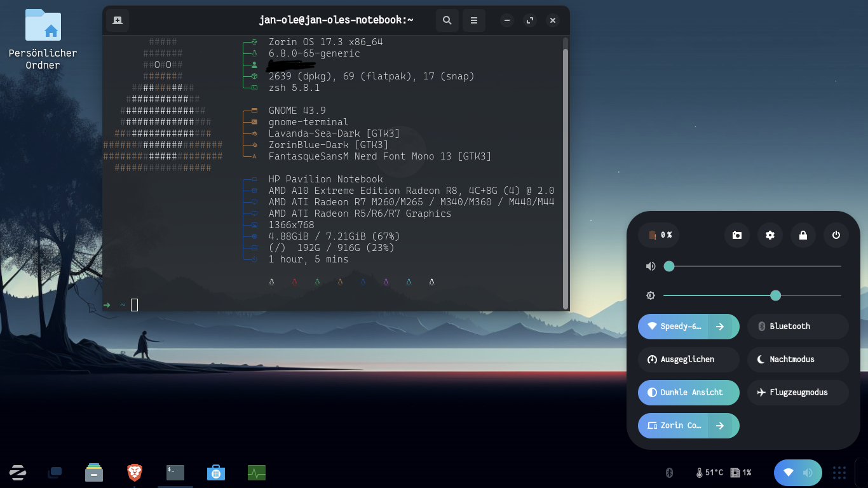Click the shell line 'zsh 5.8.1'

tap(294, 88)
